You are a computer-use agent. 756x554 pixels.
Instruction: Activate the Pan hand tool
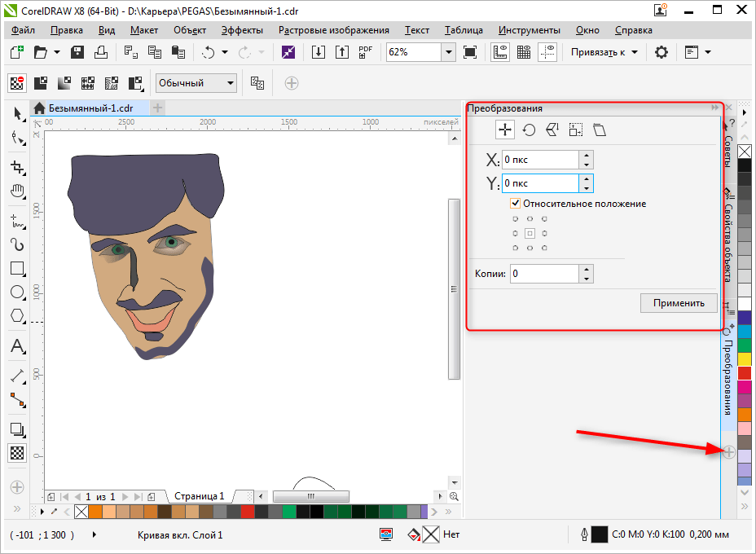click(x=17, y=191)
